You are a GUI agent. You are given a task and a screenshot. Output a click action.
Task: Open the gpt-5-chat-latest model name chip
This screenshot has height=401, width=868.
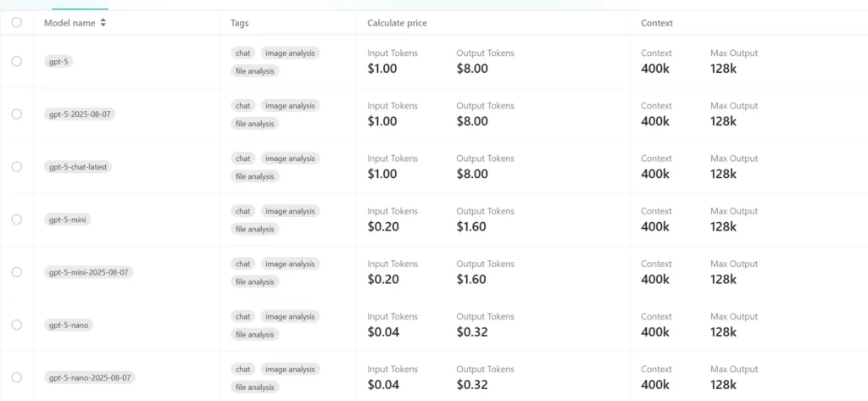pyautogui.click(x=77, y=167)
